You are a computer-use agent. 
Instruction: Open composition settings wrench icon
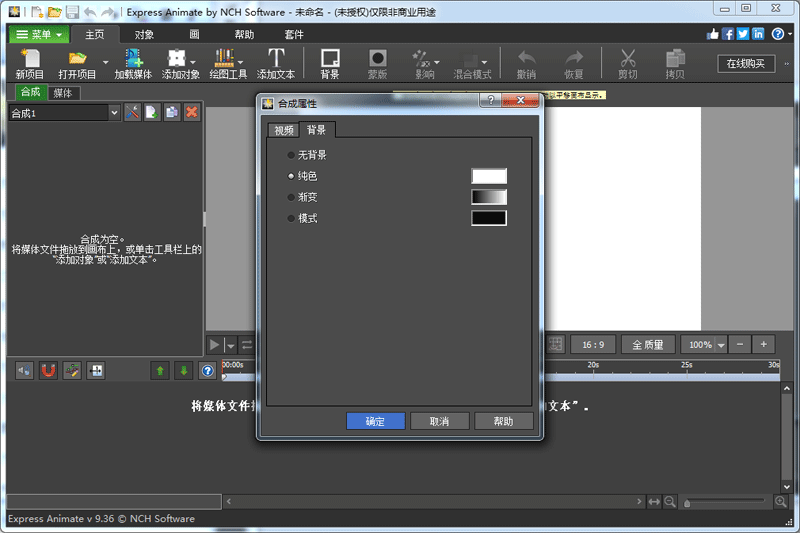click(x=132, y=112)
